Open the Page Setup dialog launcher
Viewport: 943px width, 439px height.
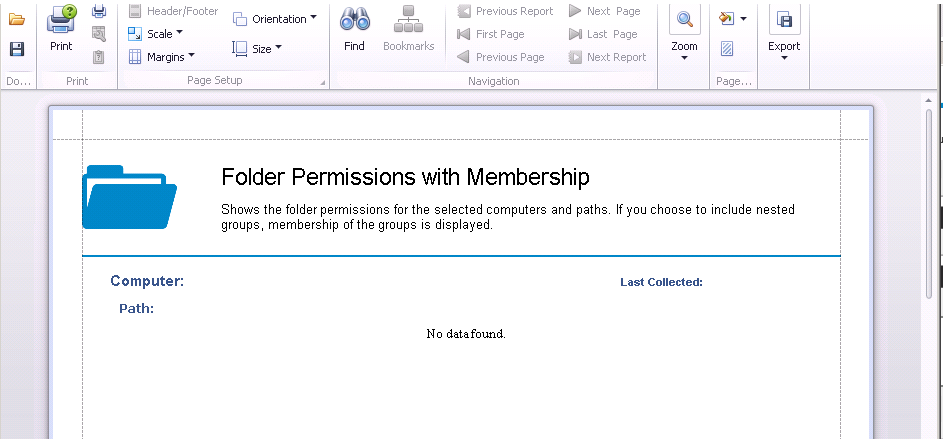(x=323, y=82)
